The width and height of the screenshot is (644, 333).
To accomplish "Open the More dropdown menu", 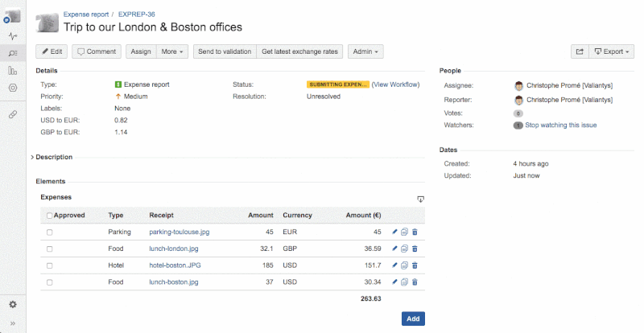I will pyautogui.click(x=173, y=51).
